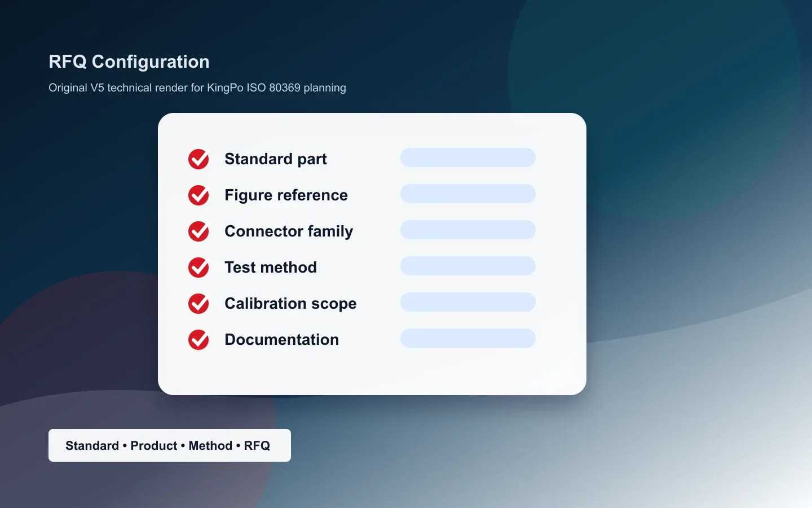The height and width of the screenshot is (508, 812).
Task: Toggle the Calibration scope check icon
Action: point(198,304)
